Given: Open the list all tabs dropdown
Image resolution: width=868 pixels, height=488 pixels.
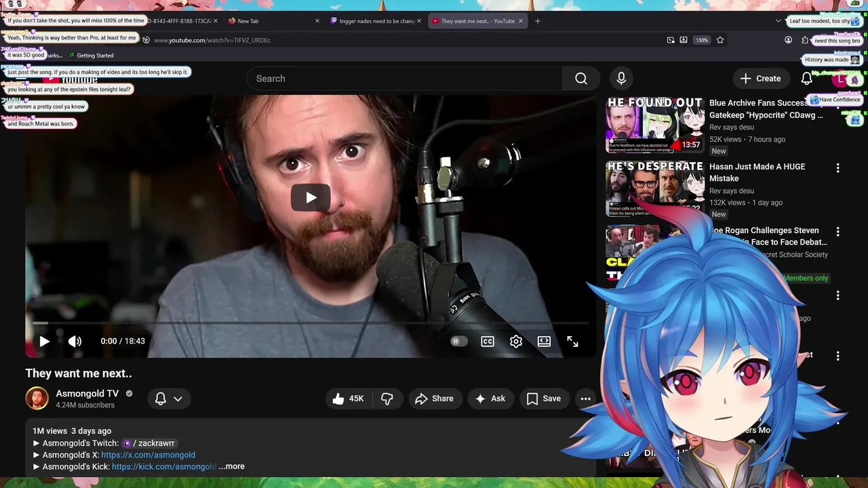Looking at the screenshot, I should (x=778, y=21).
